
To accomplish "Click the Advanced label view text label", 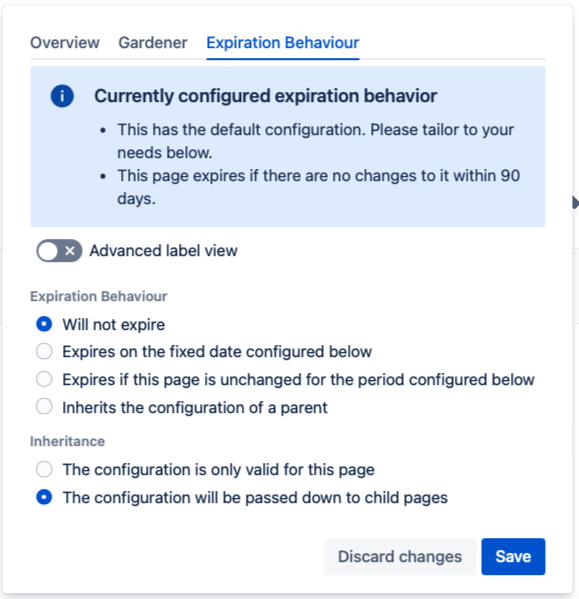I will (163, 251).
